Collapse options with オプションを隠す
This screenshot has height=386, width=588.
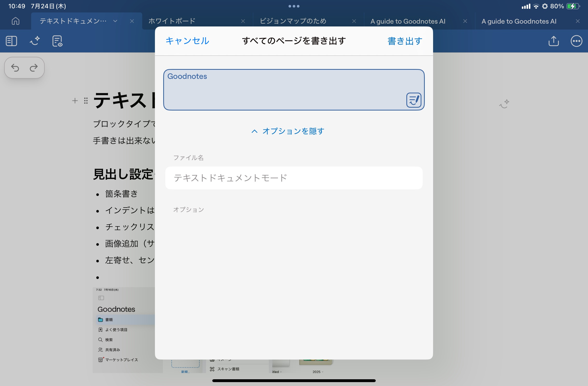[x=288, y=131]
